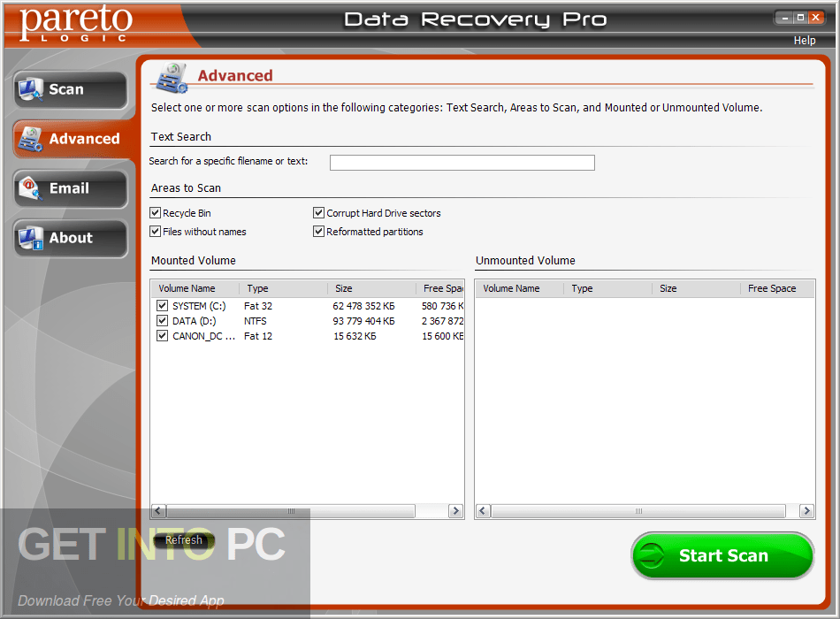Click Mounted Volume scrollbar left arrow
Viewport: 840px width, 619px height.
pyautogui.click(x=158, y=511)
